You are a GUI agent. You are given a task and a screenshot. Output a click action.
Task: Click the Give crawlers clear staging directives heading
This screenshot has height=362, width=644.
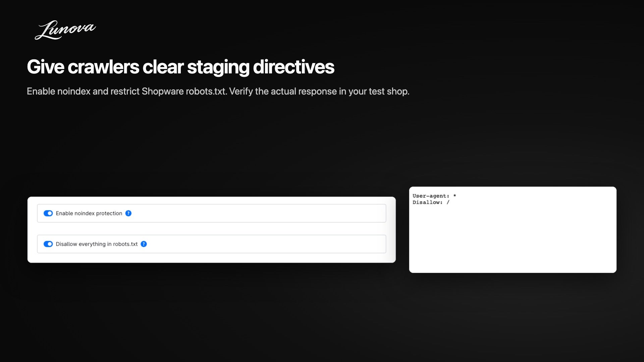coord(180,67)
